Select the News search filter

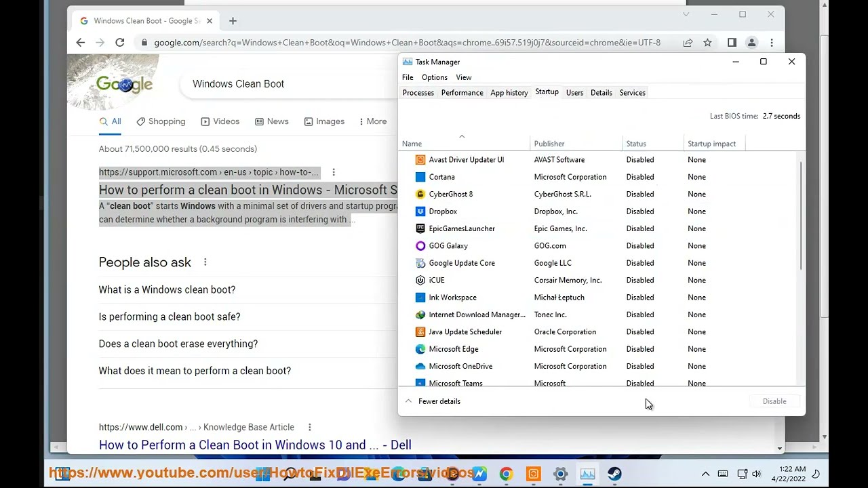(x=272, y=122)
